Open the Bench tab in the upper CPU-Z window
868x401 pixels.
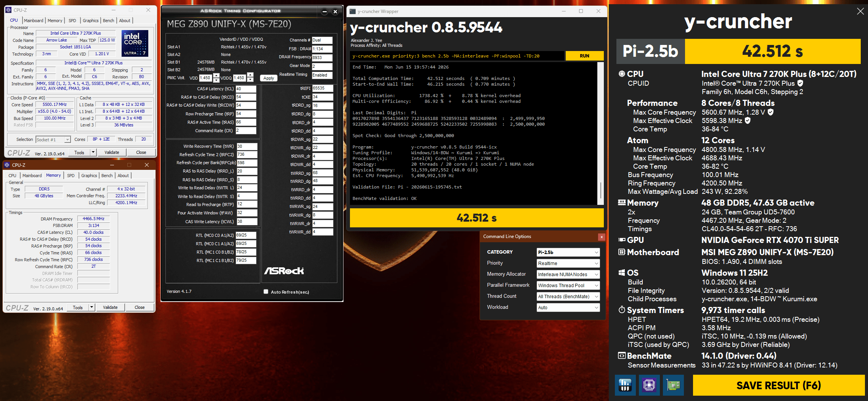tap(109, 21)
